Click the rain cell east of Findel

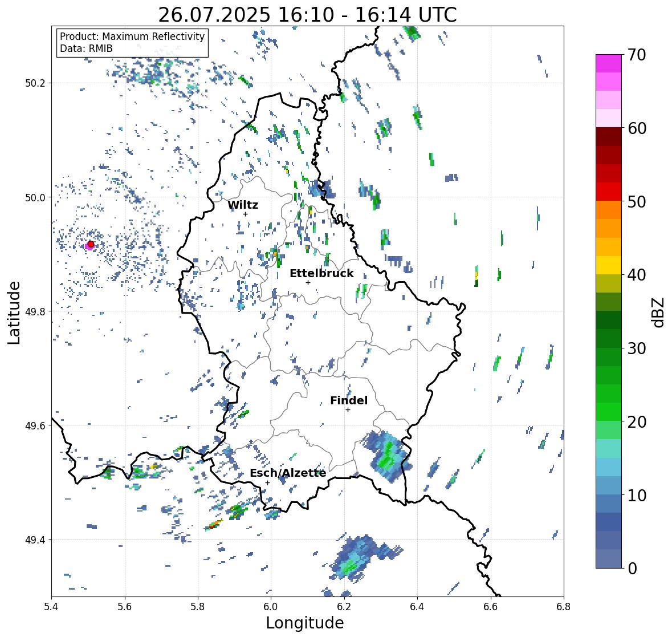pos(388,457)
